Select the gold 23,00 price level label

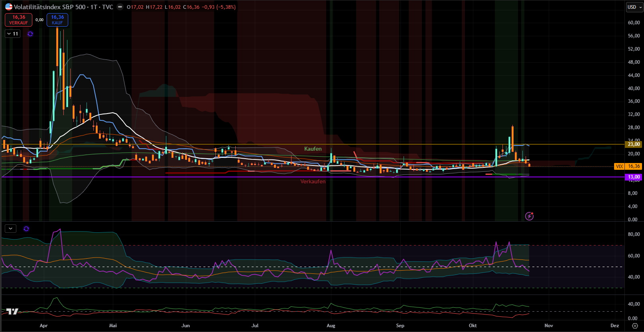(x=633, y=144)
